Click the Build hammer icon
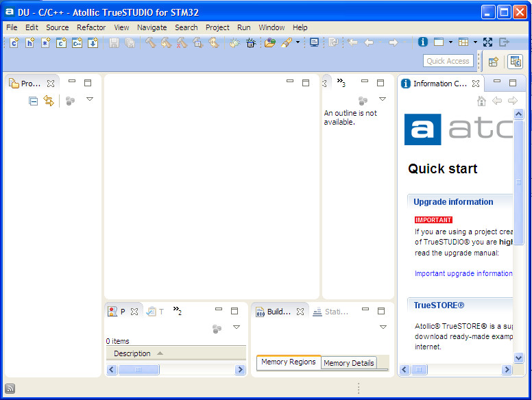This screenshot has width=532, height=400. tap(150, 42)
